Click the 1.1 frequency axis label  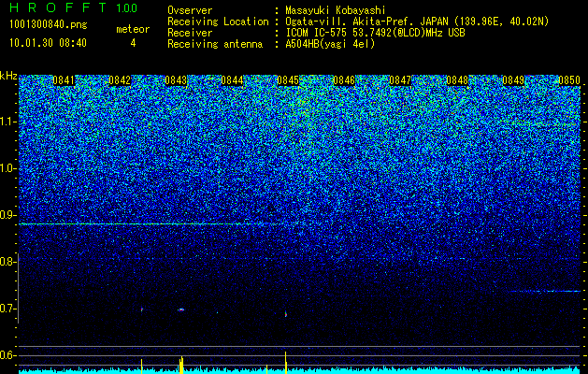[8, 122]
